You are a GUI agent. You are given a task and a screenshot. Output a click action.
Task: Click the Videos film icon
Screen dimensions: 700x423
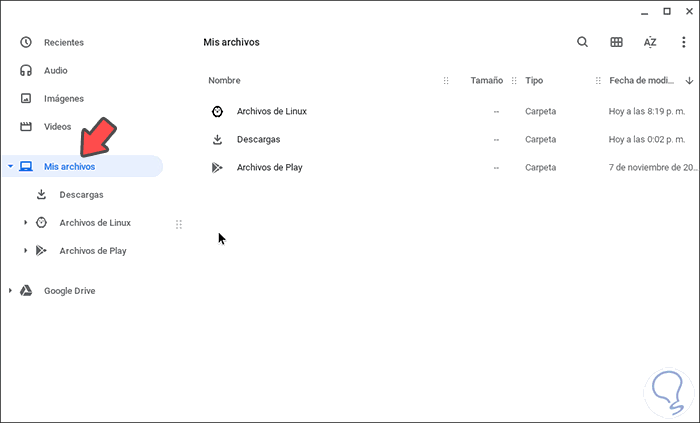point(26,126)
